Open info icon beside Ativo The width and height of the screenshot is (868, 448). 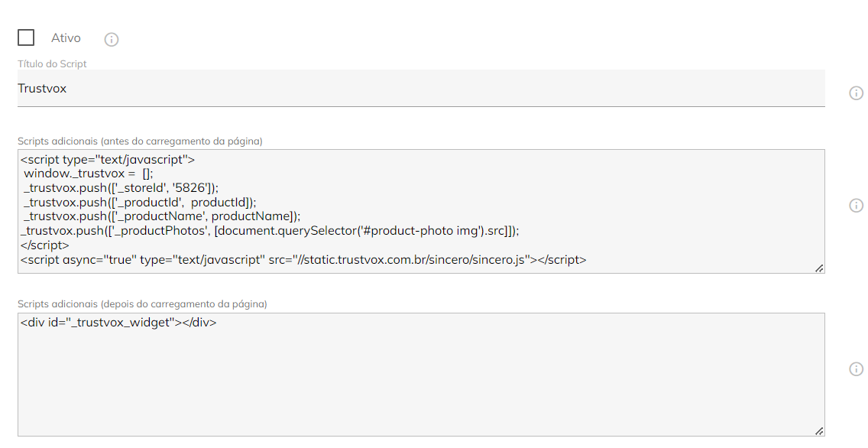pos(112,39)
